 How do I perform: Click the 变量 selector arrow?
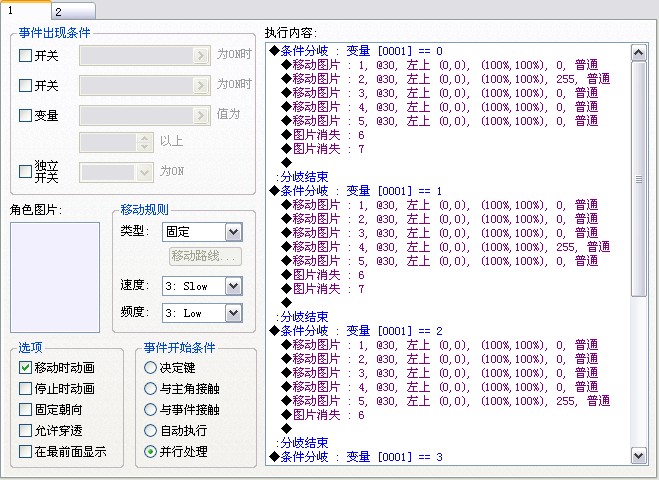click(x=201, y=116)
